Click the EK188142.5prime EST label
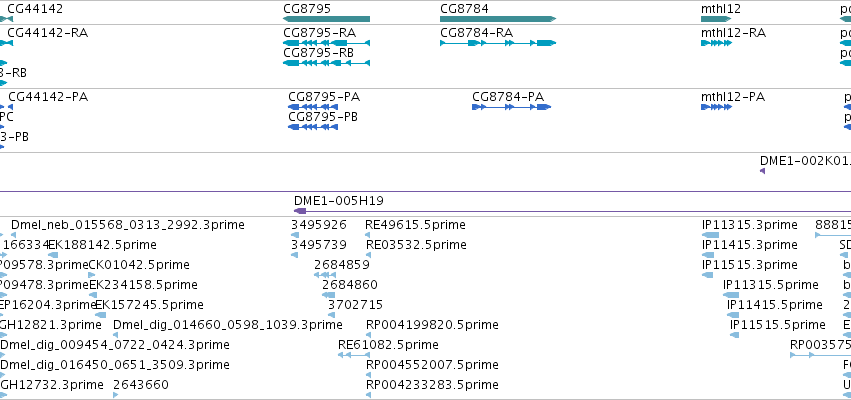 103,245
